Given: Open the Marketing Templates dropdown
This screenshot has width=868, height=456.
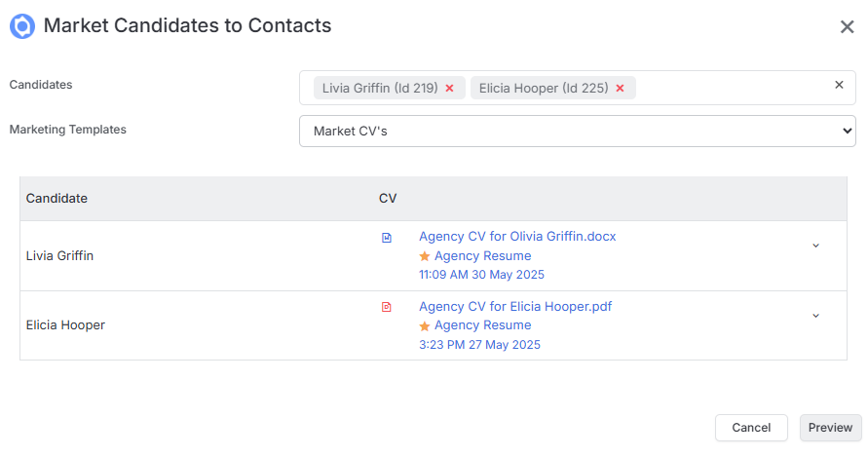Looking at the screenshot, I should coord(578,132).
